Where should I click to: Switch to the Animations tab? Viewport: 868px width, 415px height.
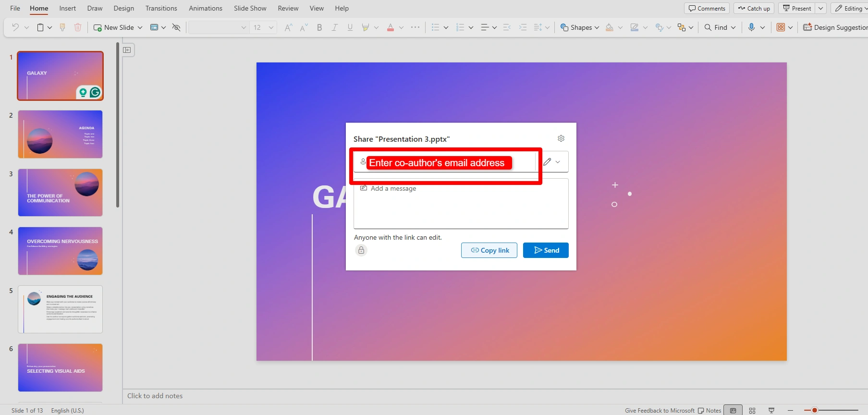coord(206,8)
